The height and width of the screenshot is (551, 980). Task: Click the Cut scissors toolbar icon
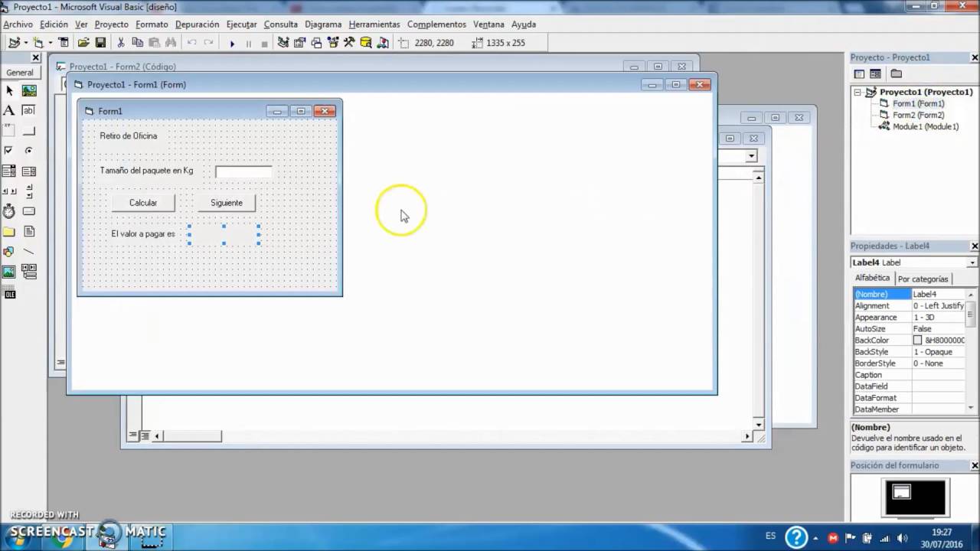pyautogui.click(x=121, y=43)
